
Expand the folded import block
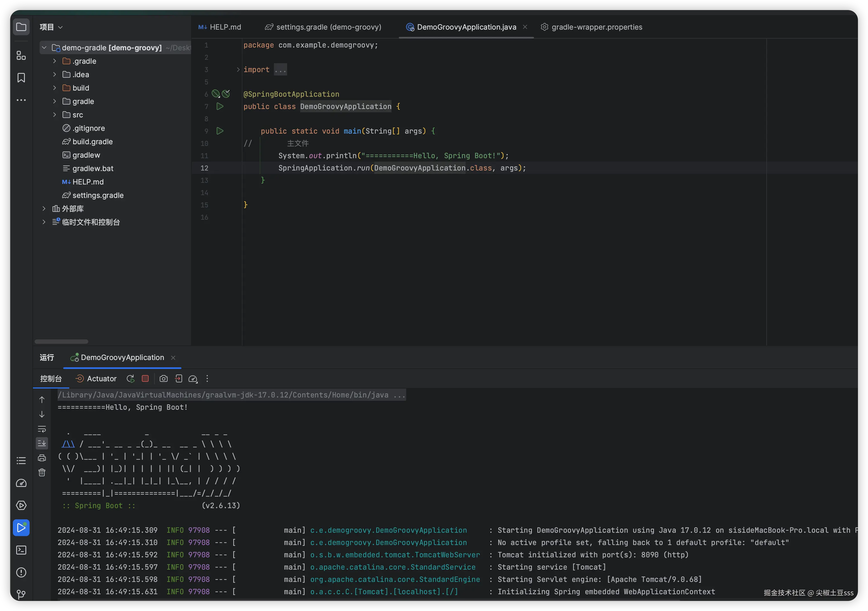pos(238,70)
